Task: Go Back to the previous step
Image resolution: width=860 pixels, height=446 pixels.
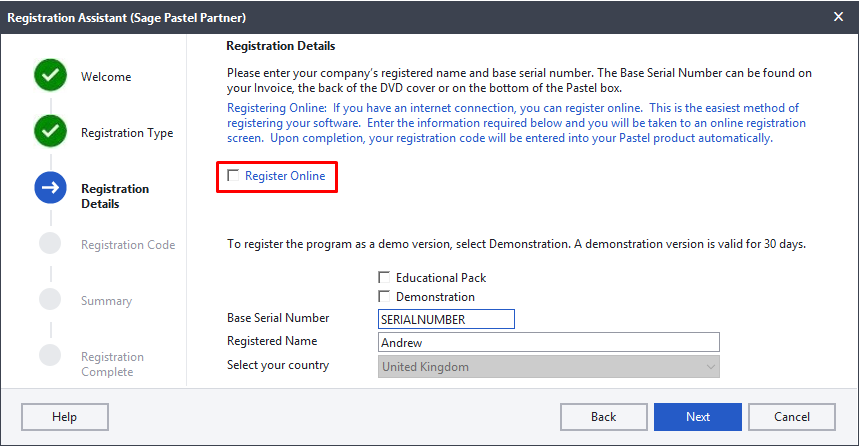Action: (x=603, y=417)
